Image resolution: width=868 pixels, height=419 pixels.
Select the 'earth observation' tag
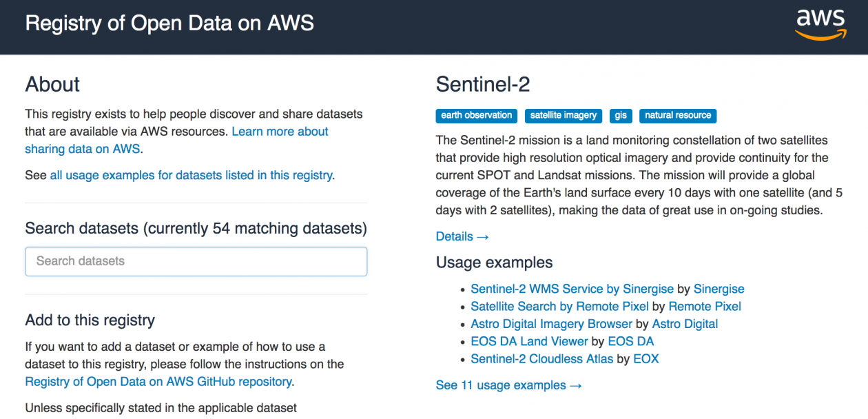pos(476,116)
